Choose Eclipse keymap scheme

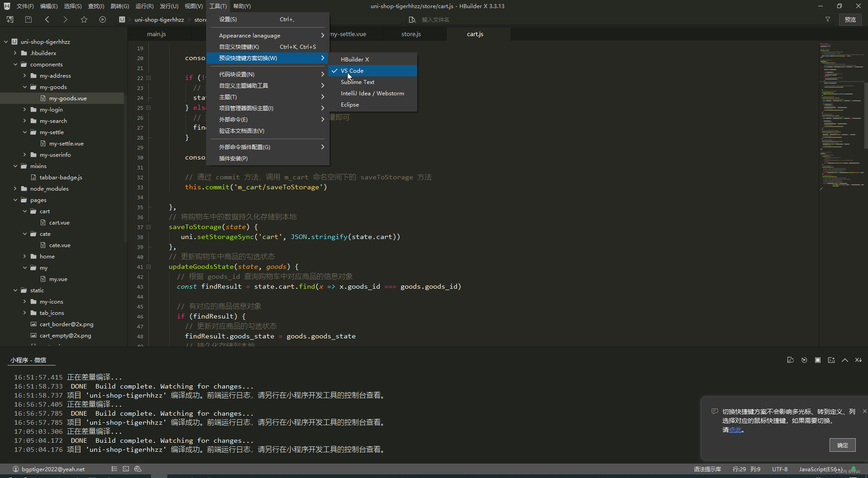[373, 104]
